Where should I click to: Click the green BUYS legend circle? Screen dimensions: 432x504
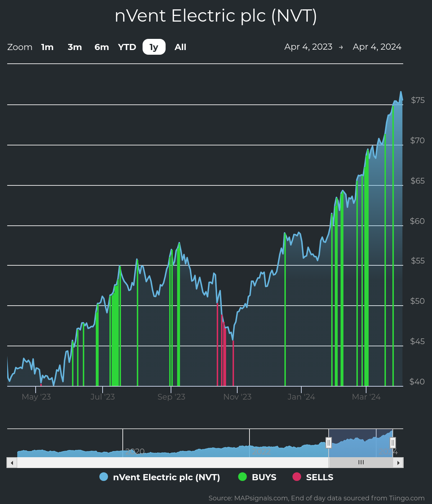click(x=243, y=477)
